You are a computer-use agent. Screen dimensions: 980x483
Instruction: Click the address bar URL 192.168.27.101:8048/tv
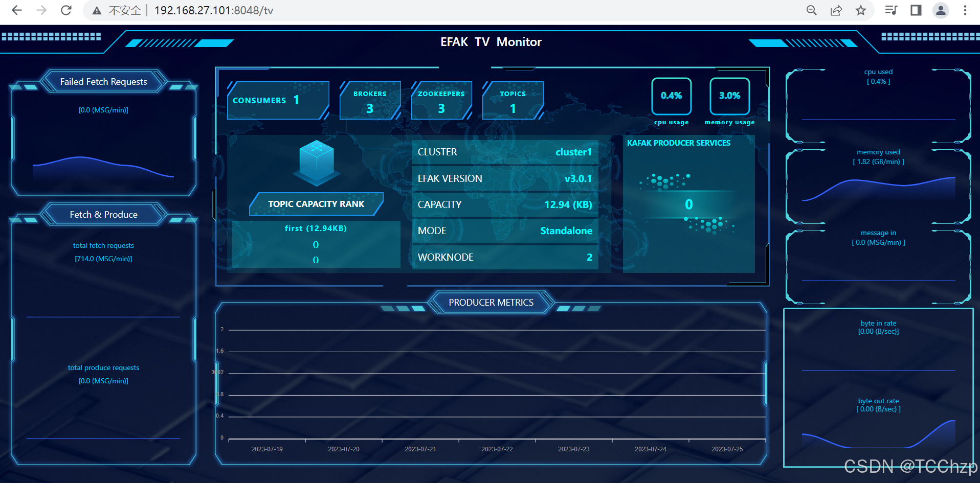(214, 11)
